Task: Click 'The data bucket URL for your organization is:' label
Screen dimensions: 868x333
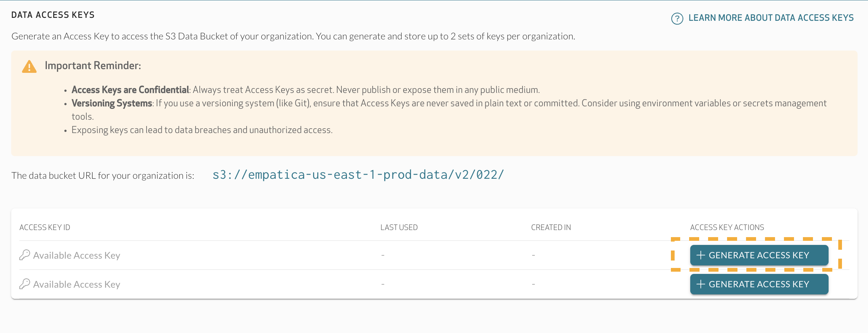Action: point(103,175)
